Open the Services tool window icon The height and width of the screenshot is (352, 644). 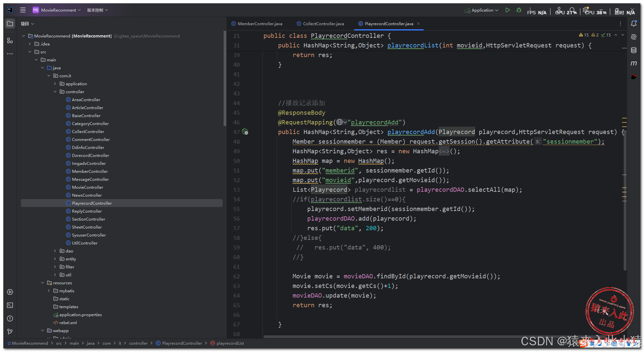10,292
